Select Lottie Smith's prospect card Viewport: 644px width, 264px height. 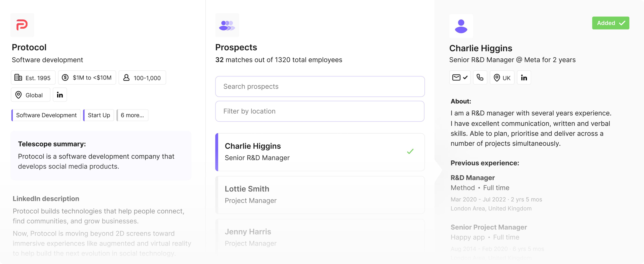coord(320,195)
